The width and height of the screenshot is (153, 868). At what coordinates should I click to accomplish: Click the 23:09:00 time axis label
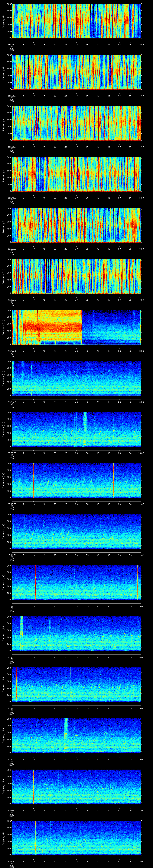[x=12, y=453]
